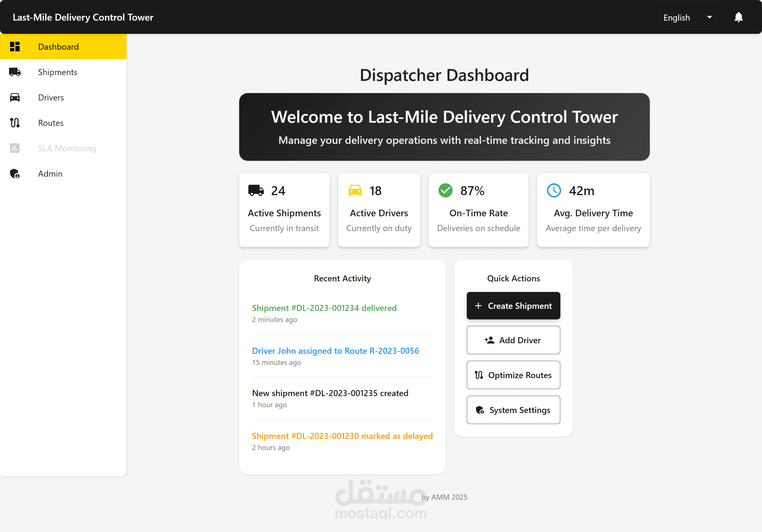Expand the language selector chevron
This screenshot has width=762, height=532.
coord(710,17)
